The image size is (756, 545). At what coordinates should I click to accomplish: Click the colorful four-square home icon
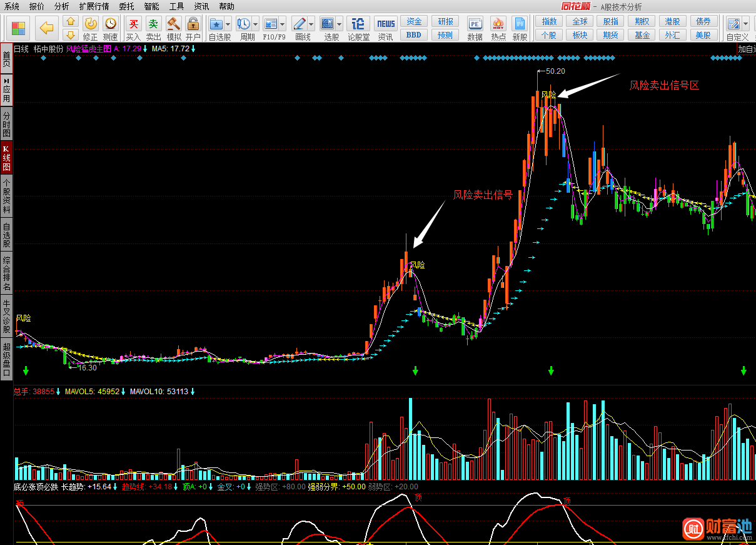coord(19,28)
